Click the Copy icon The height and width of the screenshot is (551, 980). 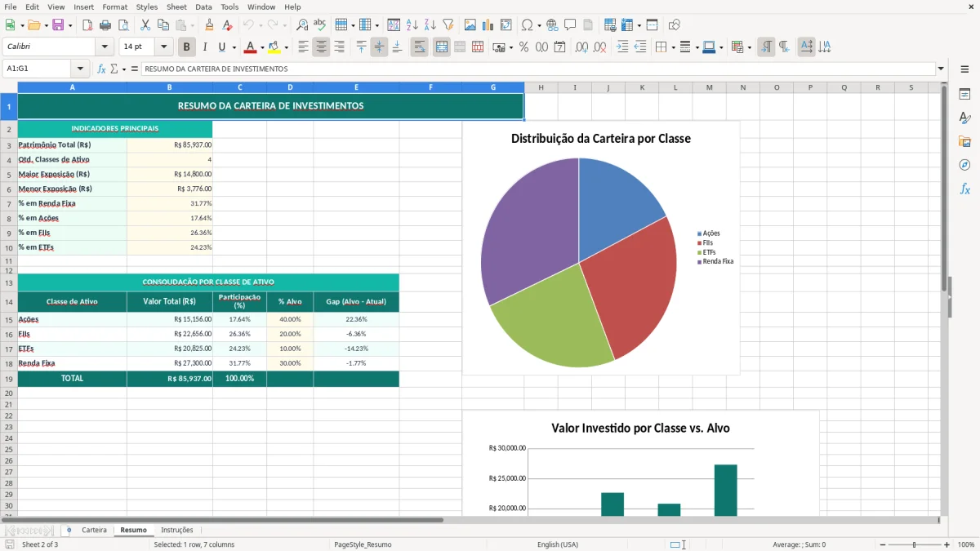point(163,25)
